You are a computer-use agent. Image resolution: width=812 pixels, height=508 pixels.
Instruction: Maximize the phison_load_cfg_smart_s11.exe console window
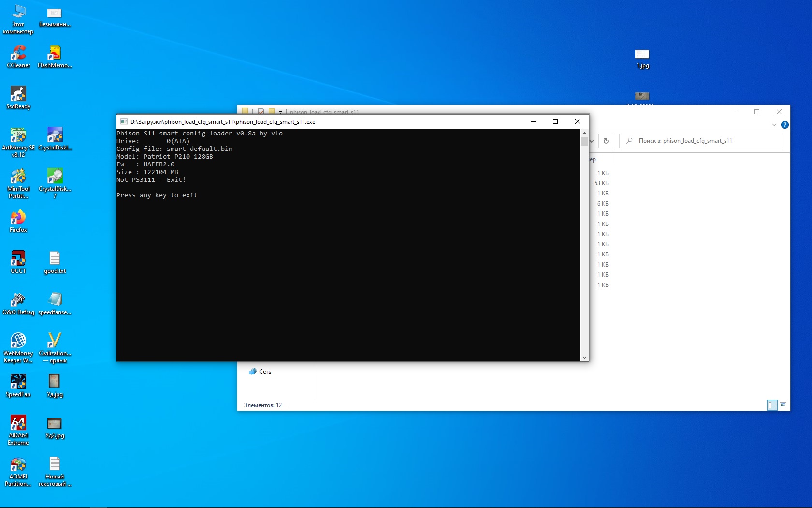555,122
